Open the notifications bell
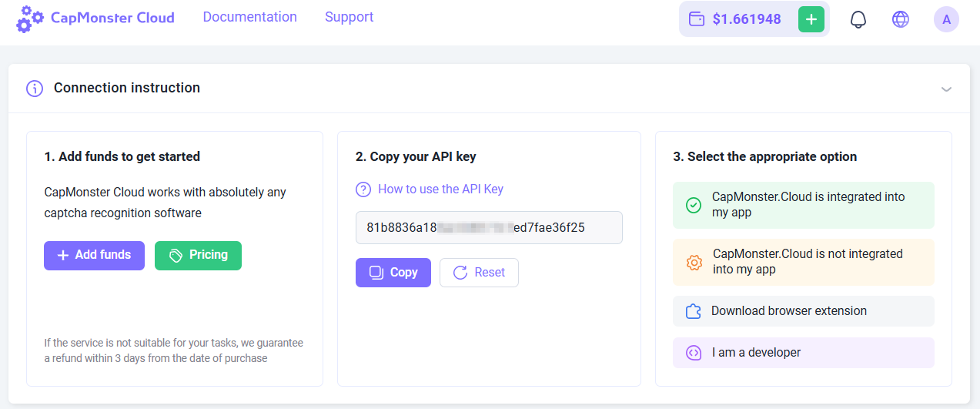The height and width of the screenshot is (409, 980). coord(858,19)
